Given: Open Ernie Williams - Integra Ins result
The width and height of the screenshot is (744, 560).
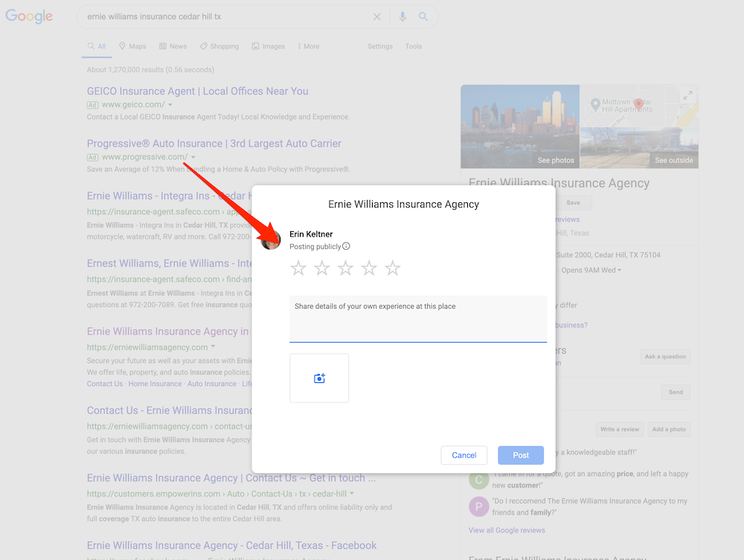Looking at the screenshot, I should click(x=169, y=196).
